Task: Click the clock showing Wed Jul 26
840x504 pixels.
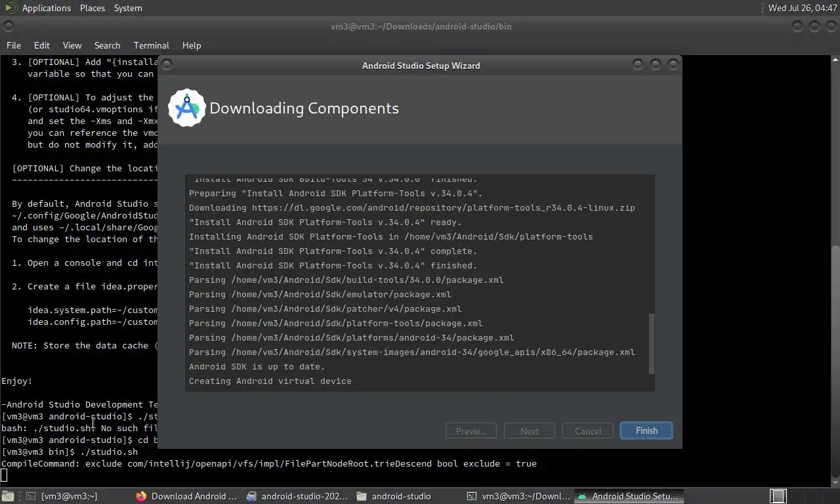Action: [x=803, y=8]
